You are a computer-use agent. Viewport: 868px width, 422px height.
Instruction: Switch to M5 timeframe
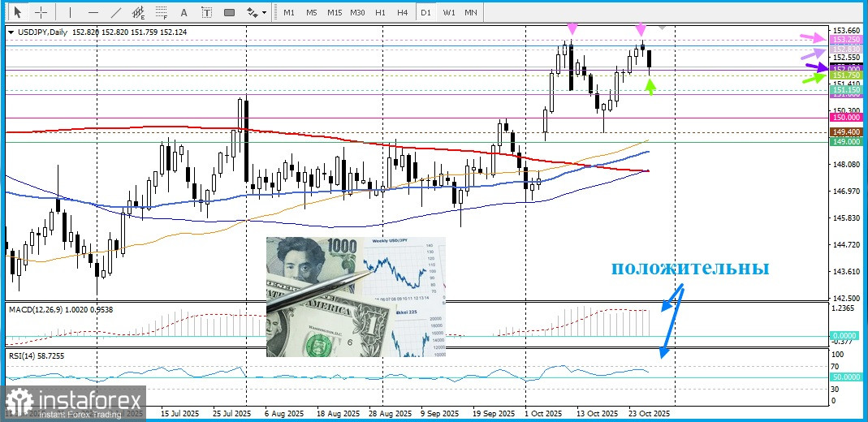[x=312, y=12]
